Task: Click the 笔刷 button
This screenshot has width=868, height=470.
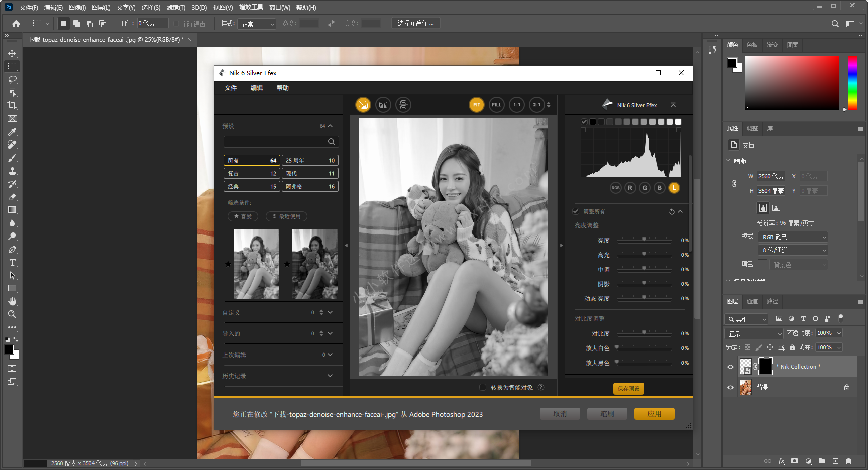Action: click(x=607, y=414)
